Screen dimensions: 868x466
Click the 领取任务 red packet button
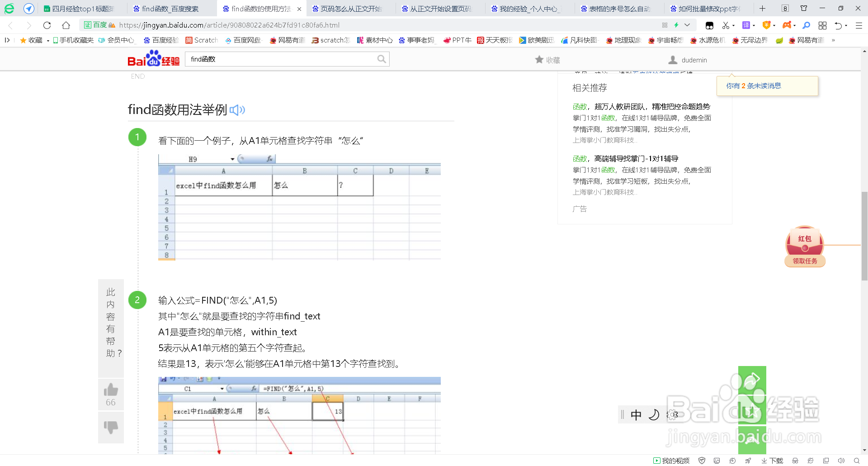click(x=805, y=261)
